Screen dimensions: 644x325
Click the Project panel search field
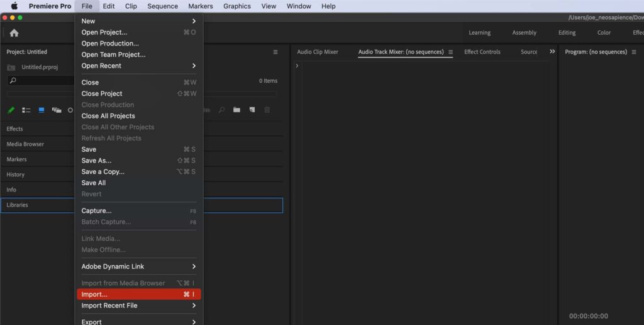click(x=41, y=81)
